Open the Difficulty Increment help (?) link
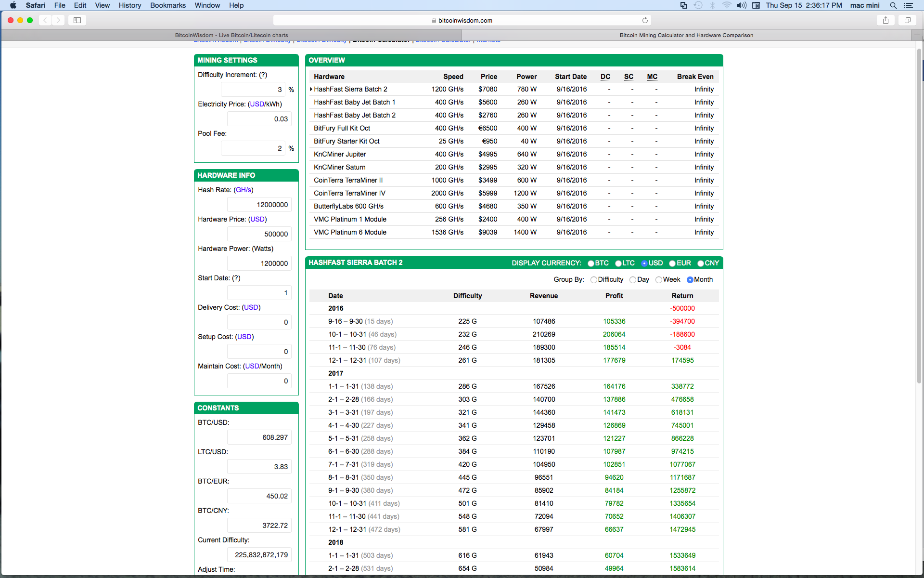 (x=263, y=75)
